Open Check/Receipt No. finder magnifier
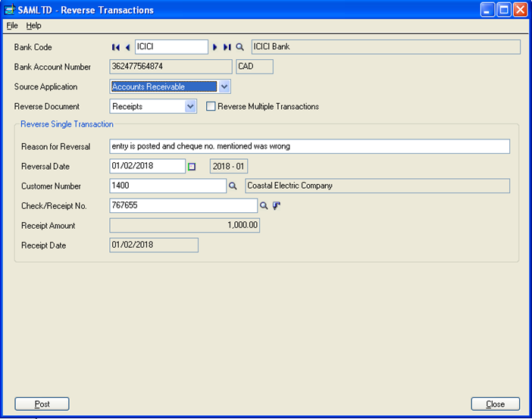 [264, 205]
